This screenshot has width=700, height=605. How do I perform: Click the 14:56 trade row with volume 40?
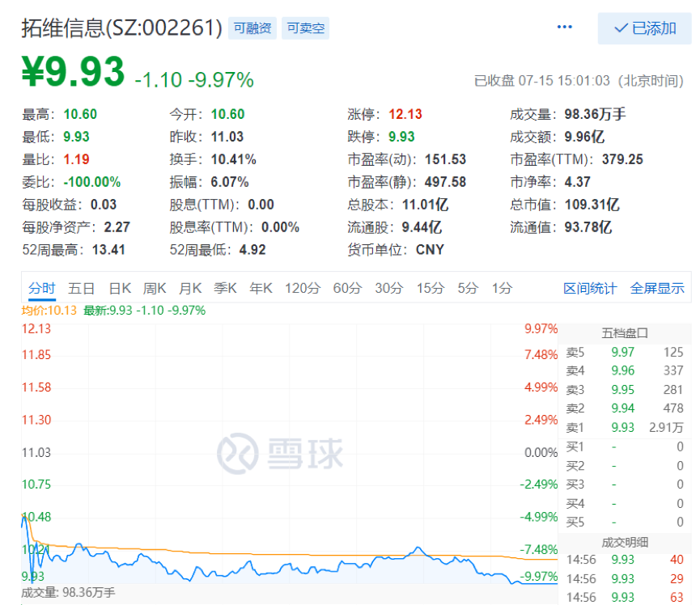[625, 560]
